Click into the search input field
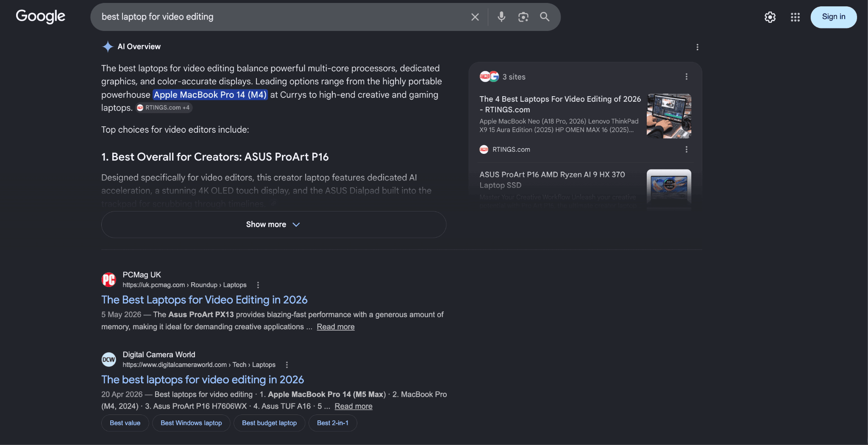 coord(280,17)
